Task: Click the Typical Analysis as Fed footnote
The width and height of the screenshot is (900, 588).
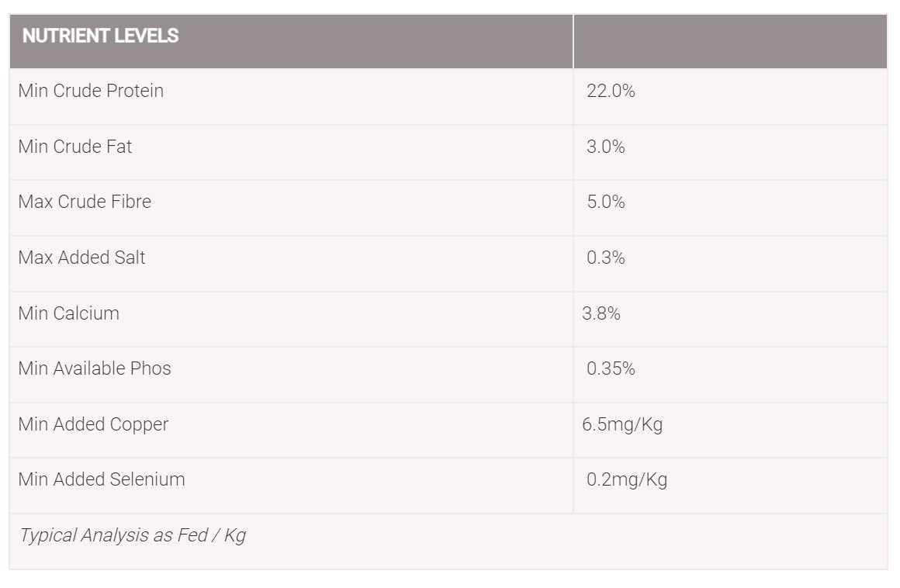Action: 133,535
